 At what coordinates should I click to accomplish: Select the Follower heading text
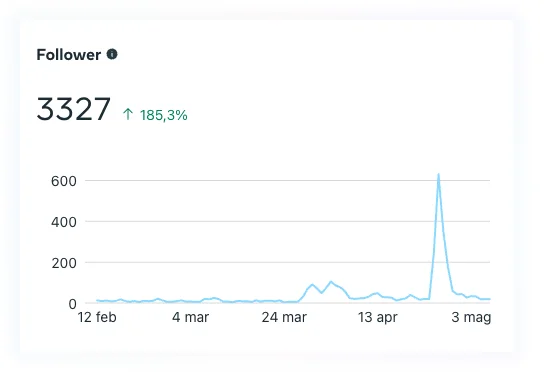click(69, 55)
